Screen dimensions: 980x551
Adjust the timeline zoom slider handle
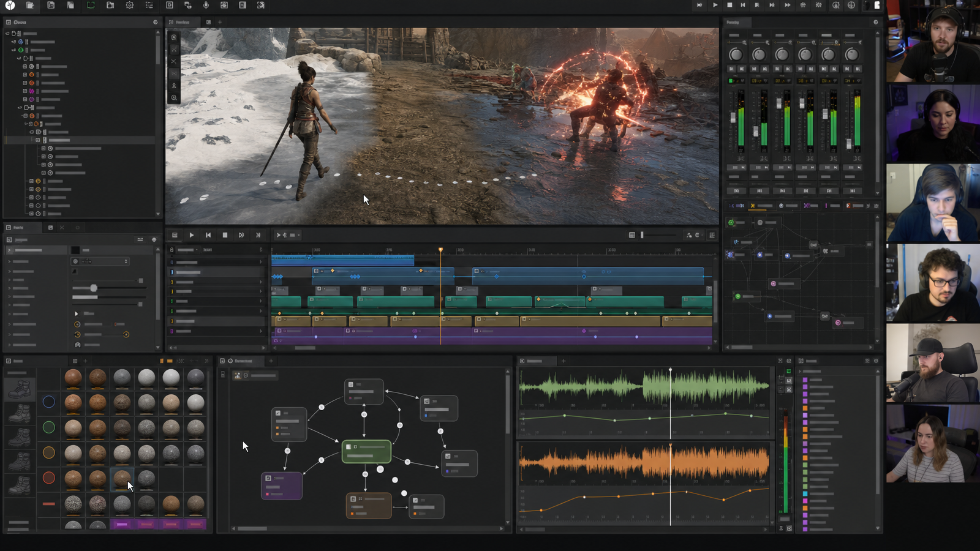(642, 235)
